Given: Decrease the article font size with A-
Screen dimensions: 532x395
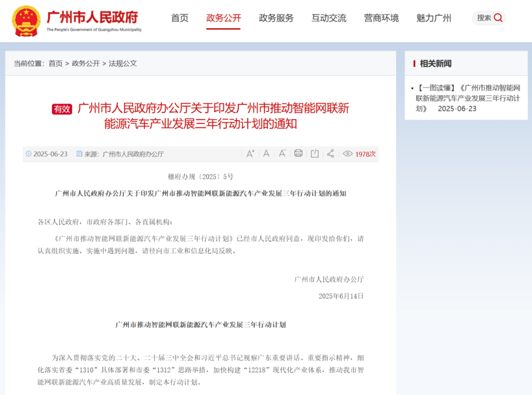Looking at the screenshot, I should 282,154.
